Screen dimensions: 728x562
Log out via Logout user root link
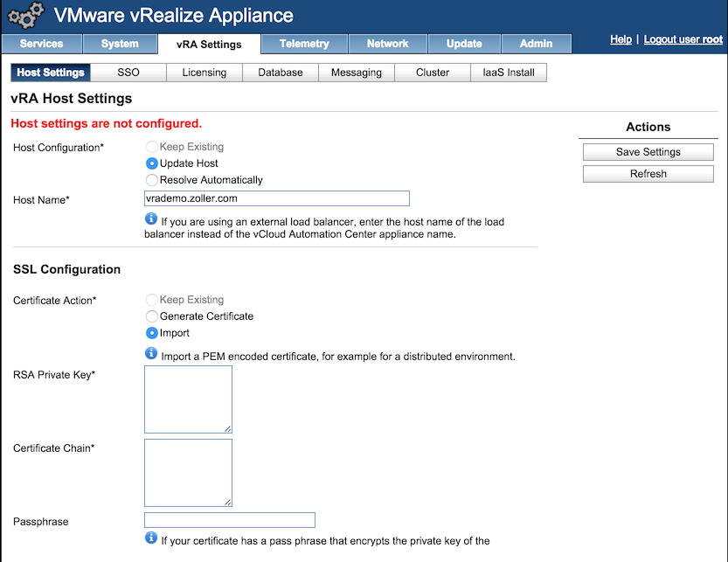[683, 39]
